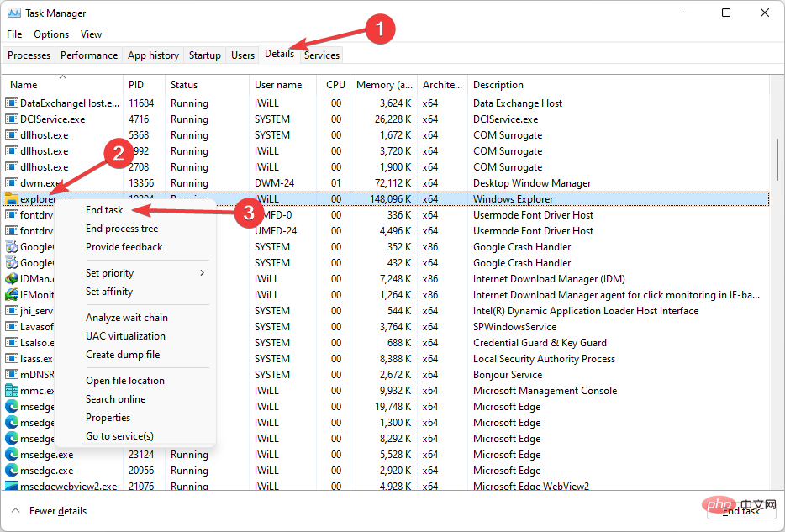Image resolution: width=785 pixels, height=532 pixels.
Task: Click the lsass.exe process icon
Action: 12,359
